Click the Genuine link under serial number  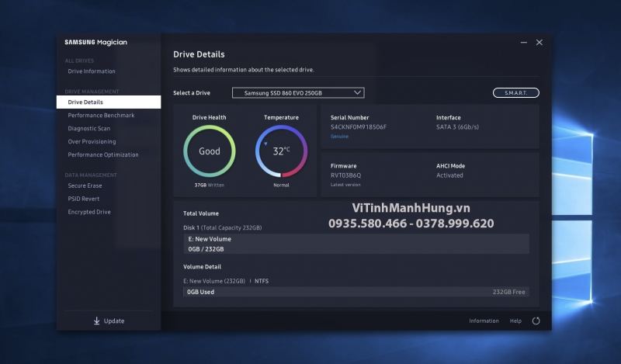pyautogui.click(x=339, y=137)
